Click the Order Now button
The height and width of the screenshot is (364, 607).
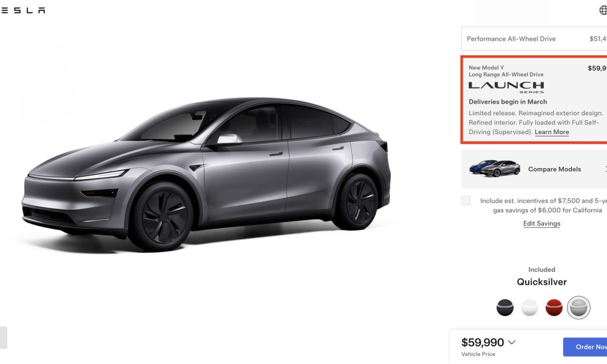click(x=585, y=347)
